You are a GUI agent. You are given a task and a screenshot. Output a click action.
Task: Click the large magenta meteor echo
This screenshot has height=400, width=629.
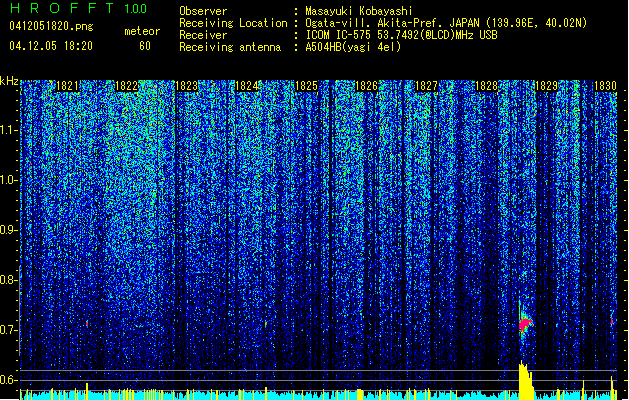525,324
